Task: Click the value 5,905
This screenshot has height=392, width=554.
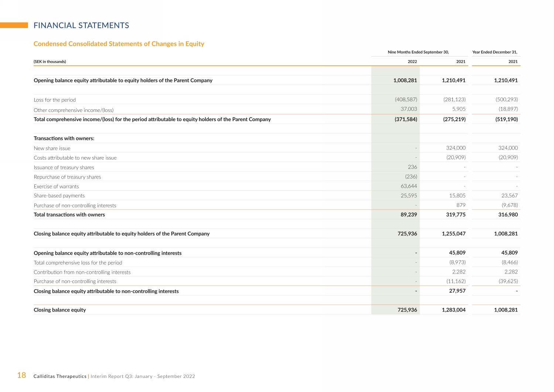Action: point(459,109)
